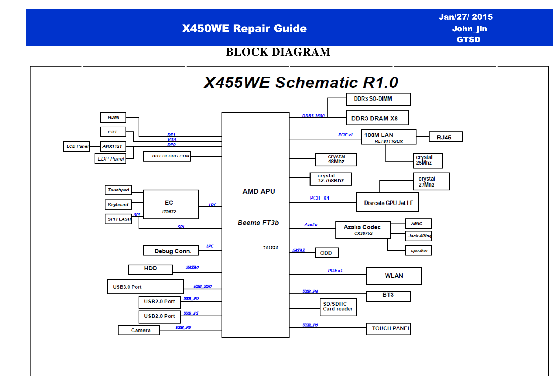The height and width of the screenshot is (392, 554).
Task: Click the CRT block
Action: (x=113, y=132)
